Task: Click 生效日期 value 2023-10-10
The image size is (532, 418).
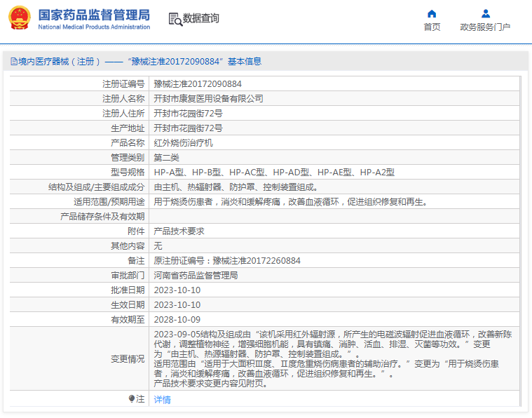Action: [x=177, y=304]
